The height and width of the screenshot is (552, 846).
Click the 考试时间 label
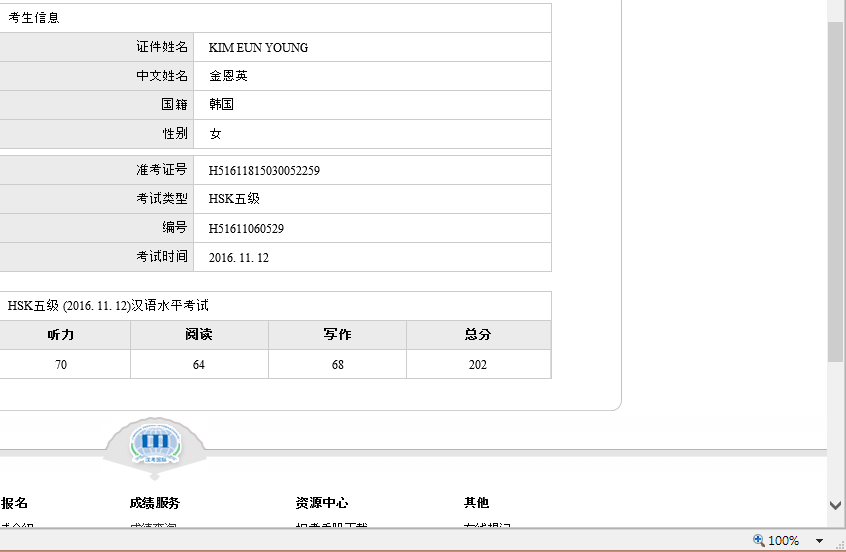pyautogui.click(x=161, y=256)
